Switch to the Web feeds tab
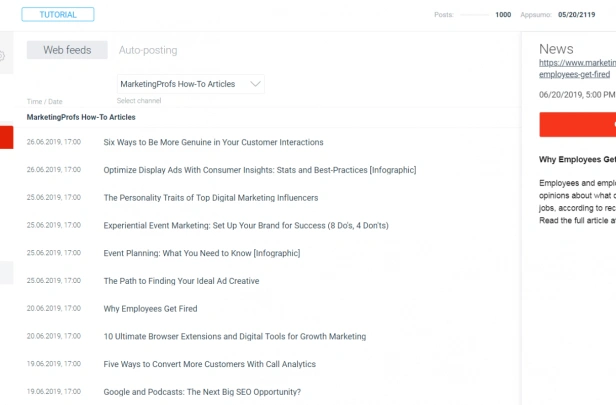Viewport: 616px width, 405px height. coord(67,50)
